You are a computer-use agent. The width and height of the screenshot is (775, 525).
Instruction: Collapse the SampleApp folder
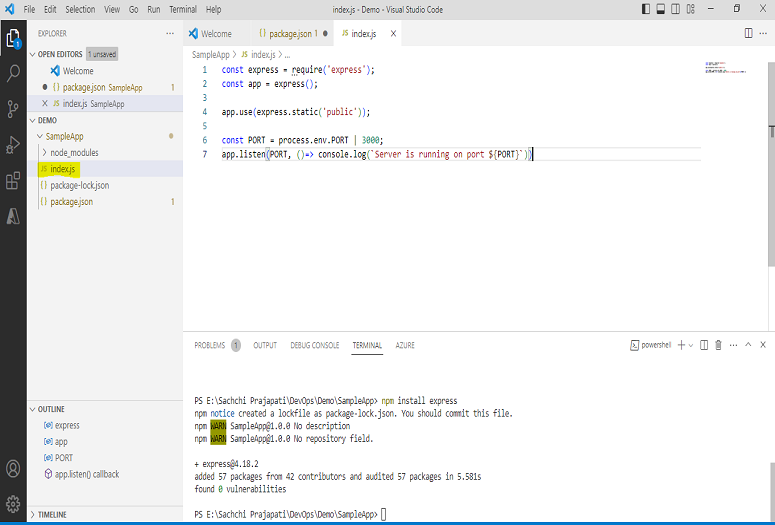coord(41,136)
